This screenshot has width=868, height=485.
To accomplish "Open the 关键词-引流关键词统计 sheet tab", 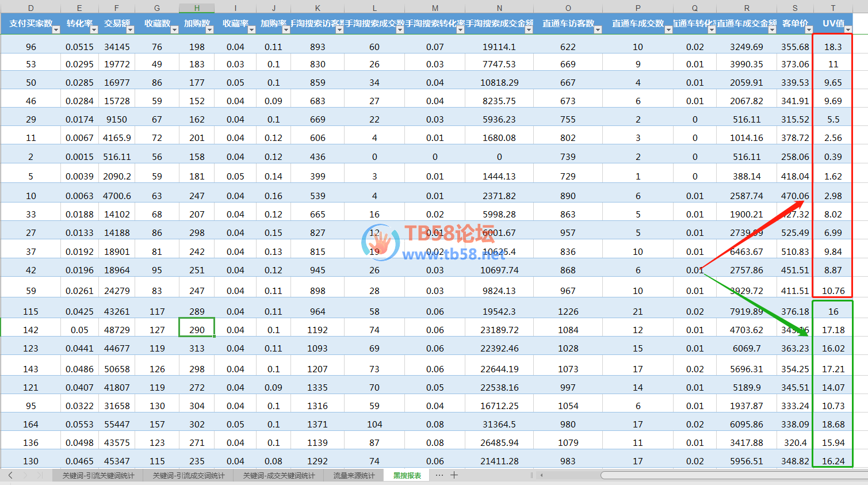I will pyautogui.click(x=98, y=476).
